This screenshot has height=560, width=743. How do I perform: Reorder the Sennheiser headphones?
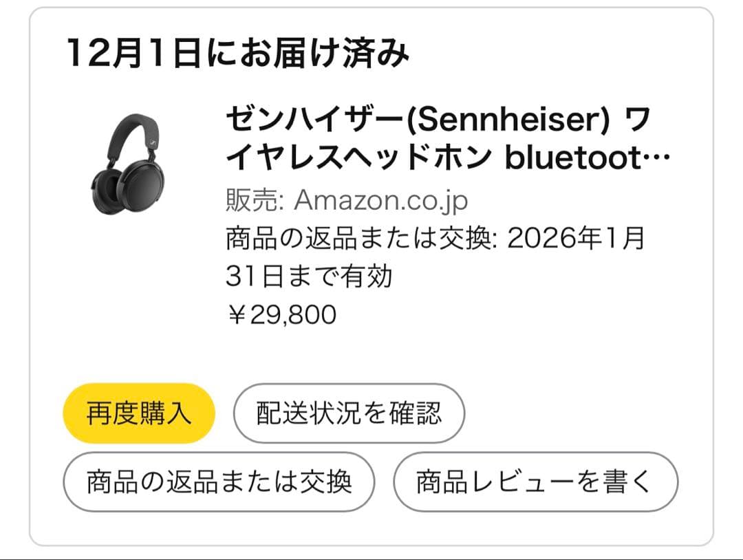[x=138, y=413]
